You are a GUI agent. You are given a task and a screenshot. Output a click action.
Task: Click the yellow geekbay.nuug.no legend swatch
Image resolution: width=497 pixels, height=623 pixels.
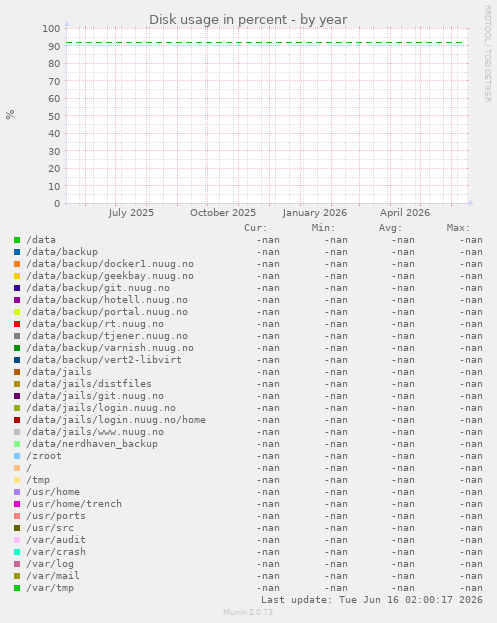pyautogui.click(x=17, y=276)
